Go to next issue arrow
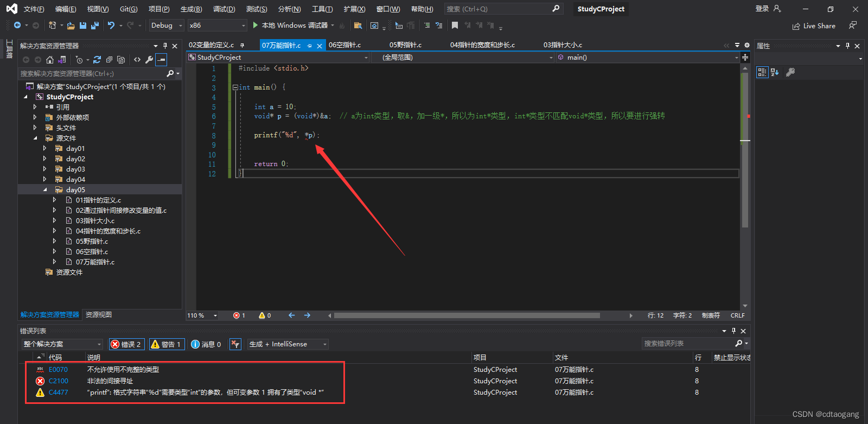The width and height of the screenshot is (868, 424). [307, 315]
